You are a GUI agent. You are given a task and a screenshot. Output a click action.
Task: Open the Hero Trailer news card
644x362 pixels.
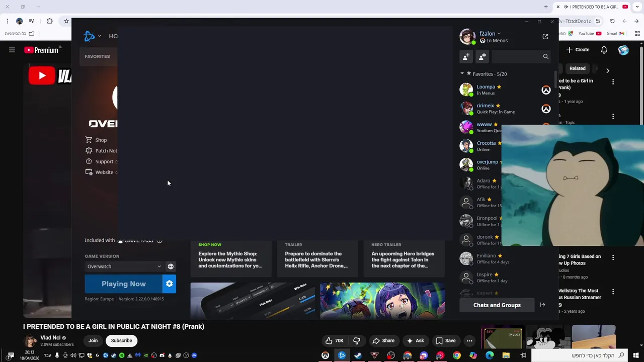point(405,259)
